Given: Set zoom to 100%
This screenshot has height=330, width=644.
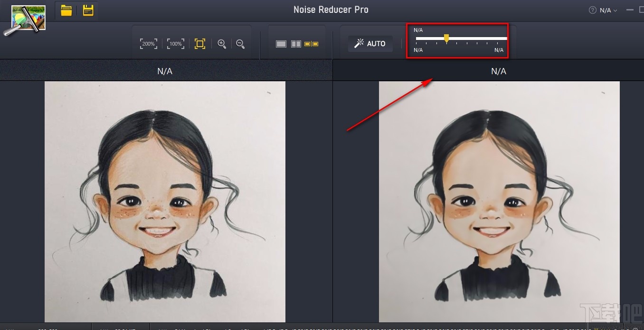Looking at the screenshot, I should [x=176, y=44].
